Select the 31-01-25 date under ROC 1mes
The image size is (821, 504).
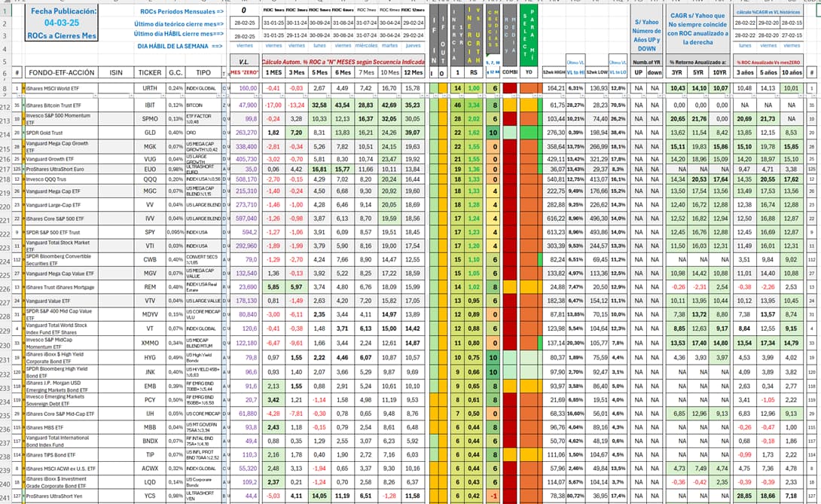[273, 23]
